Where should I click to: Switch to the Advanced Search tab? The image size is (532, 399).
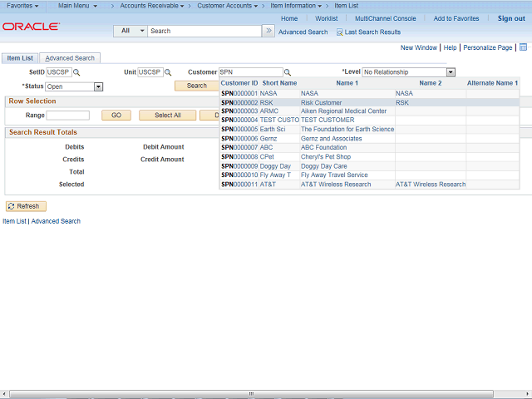click(70, 58)
